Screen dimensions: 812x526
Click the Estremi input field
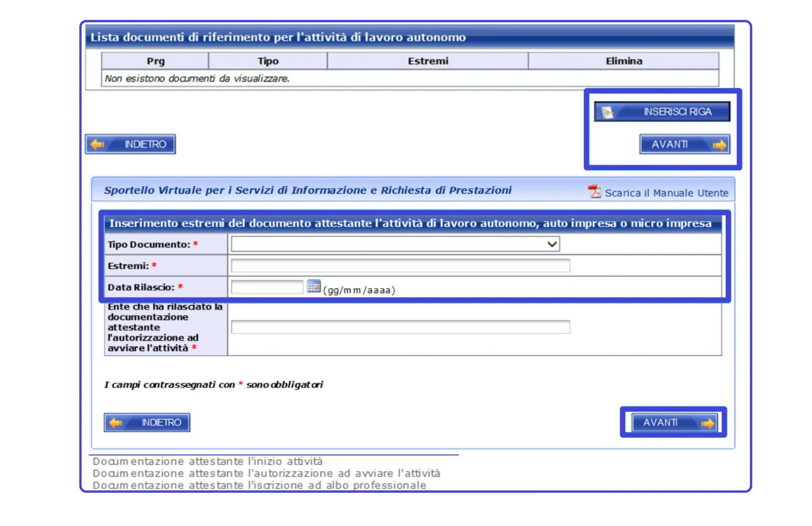pos(401,265)
